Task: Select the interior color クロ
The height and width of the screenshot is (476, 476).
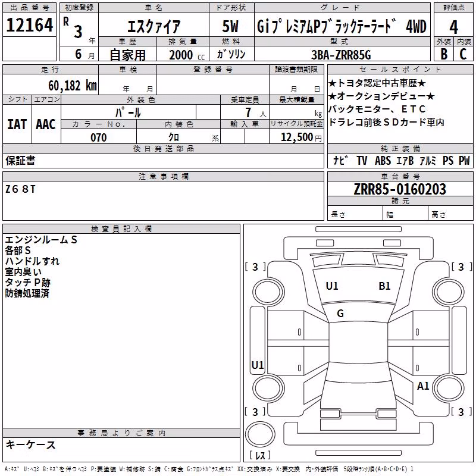Action: point(174,137)
